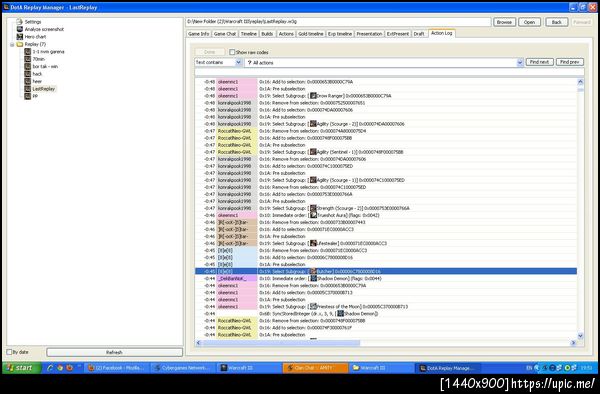Open the Warcraft III folder taskbar button
Screen dimensions: 600x394
[x=382, y=368]
